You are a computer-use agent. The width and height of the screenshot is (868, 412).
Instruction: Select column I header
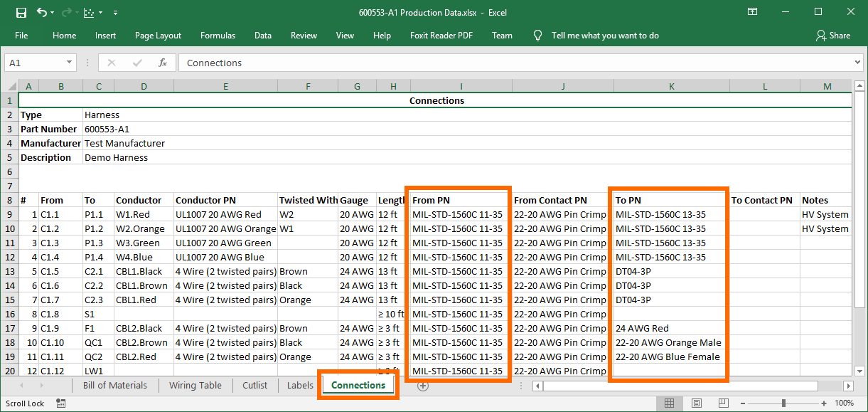pos(461,86)
